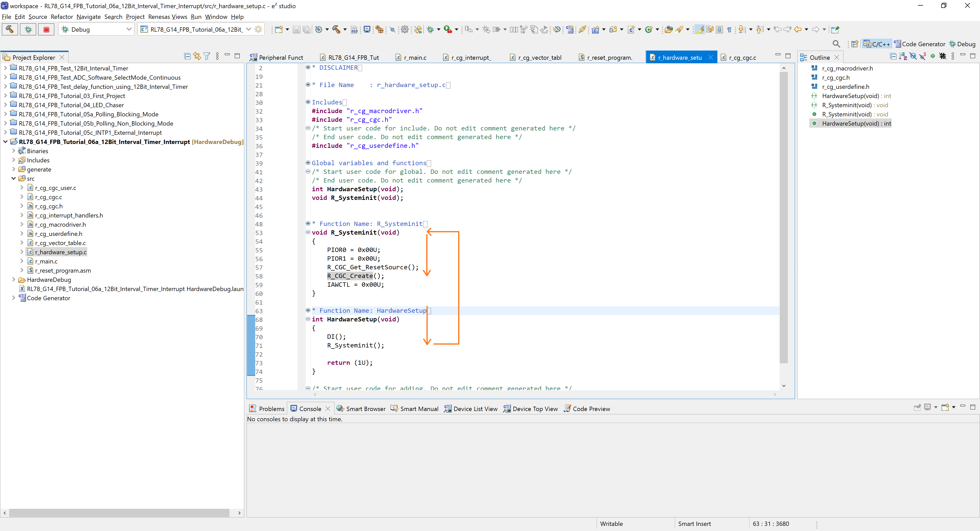Switch to the Debug perspective
Viewport: 980px width, 531px height.
(x=962, y=44)
